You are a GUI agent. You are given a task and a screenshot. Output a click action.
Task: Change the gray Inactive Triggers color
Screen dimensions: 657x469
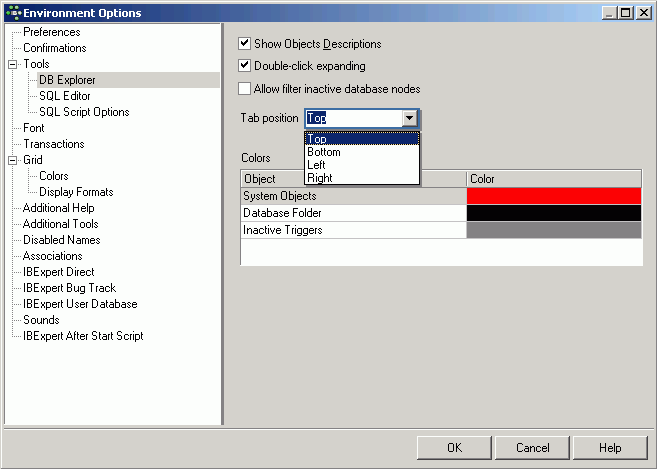point(553,230)
